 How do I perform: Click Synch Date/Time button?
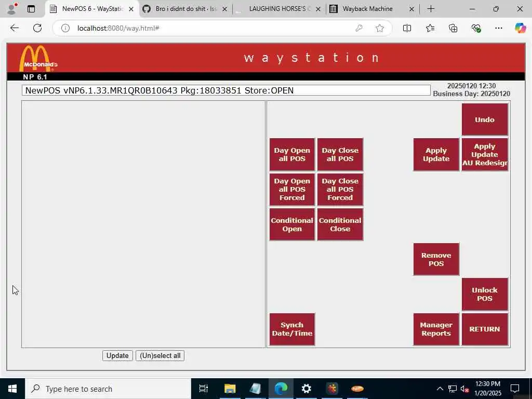[x=292, y=329]
